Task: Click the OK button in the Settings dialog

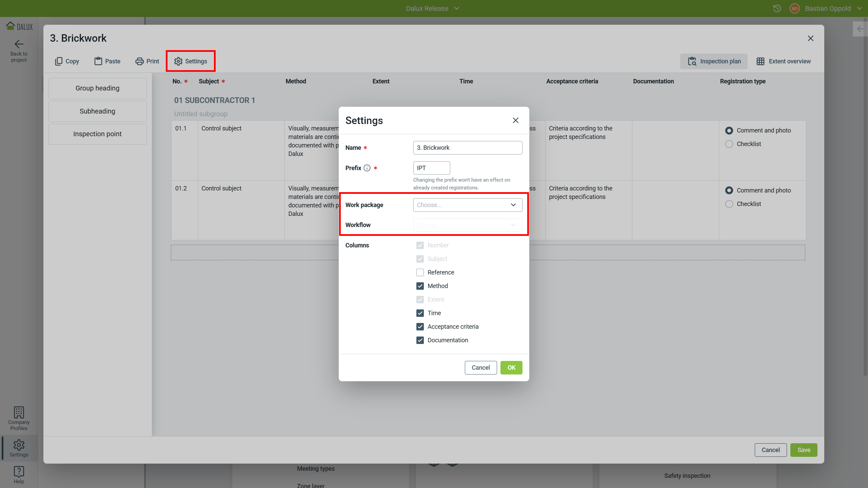Action: [x=511, y=368]
